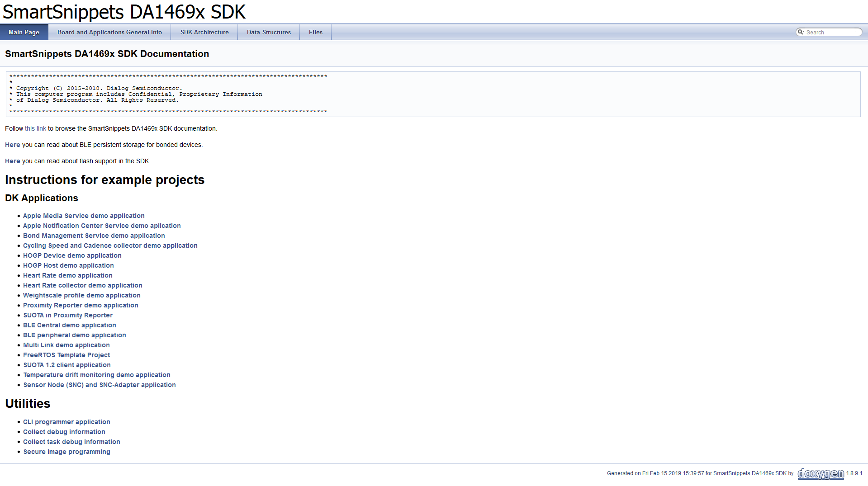Viewport: 868px width, 486px height.
Task: Switch to the Main Page tab
Action: point(24,32)
